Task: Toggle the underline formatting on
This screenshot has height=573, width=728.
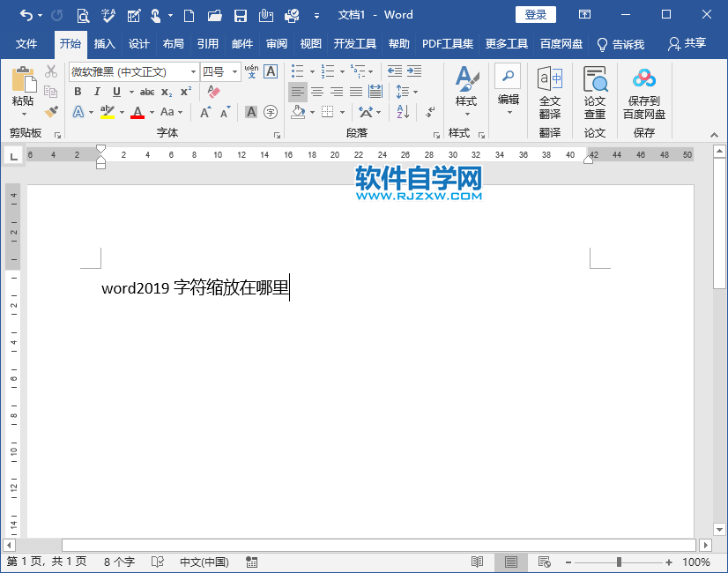Action: [115, 92]
